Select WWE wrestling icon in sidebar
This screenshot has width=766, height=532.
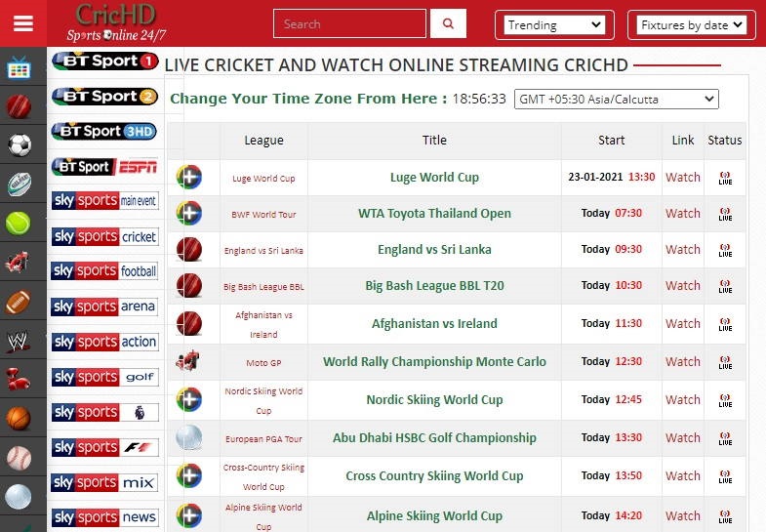click(x=18, y=341)
